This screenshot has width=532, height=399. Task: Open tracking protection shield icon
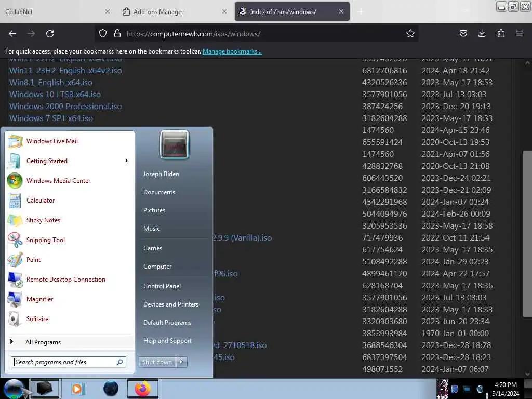coord(103,34)
